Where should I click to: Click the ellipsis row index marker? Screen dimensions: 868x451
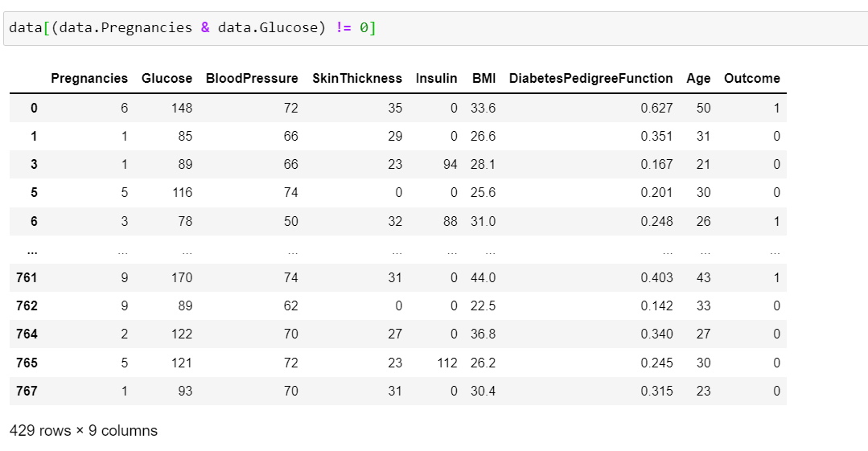pos(32,252)
